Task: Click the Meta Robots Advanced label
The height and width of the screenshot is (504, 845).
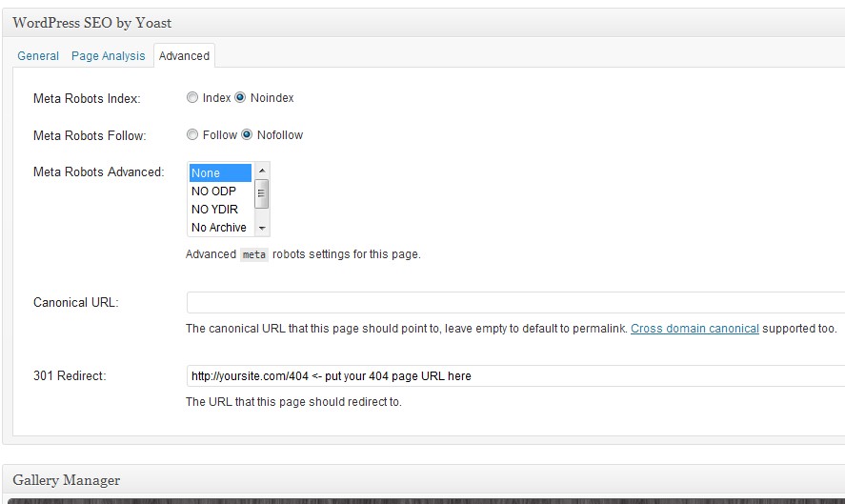Action: (x=99, y=172)
